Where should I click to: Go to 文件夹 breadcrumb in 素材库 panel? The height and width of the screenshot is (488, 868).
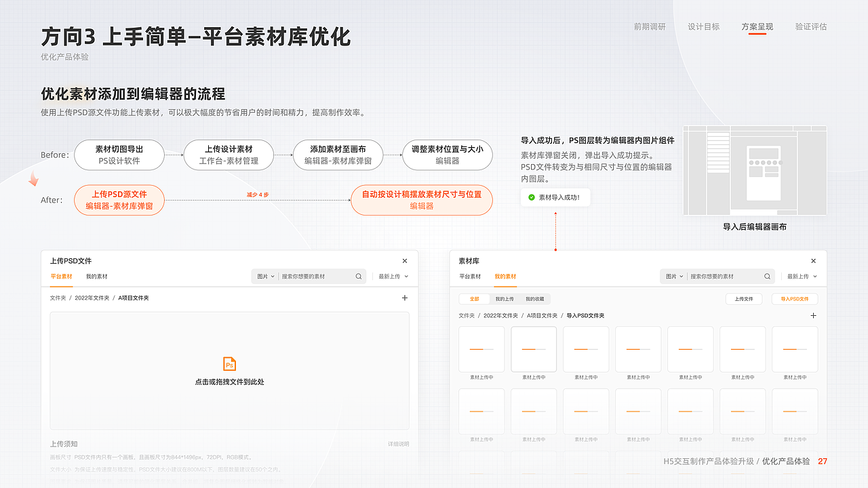click(467, 316)
